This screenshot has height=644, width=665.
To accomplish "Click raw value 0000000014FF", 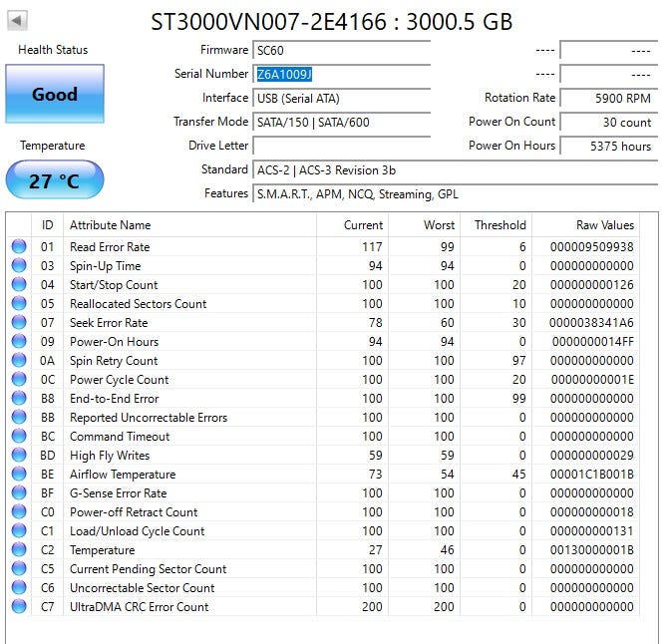I will pyautogui.click(x=593, y=341).
